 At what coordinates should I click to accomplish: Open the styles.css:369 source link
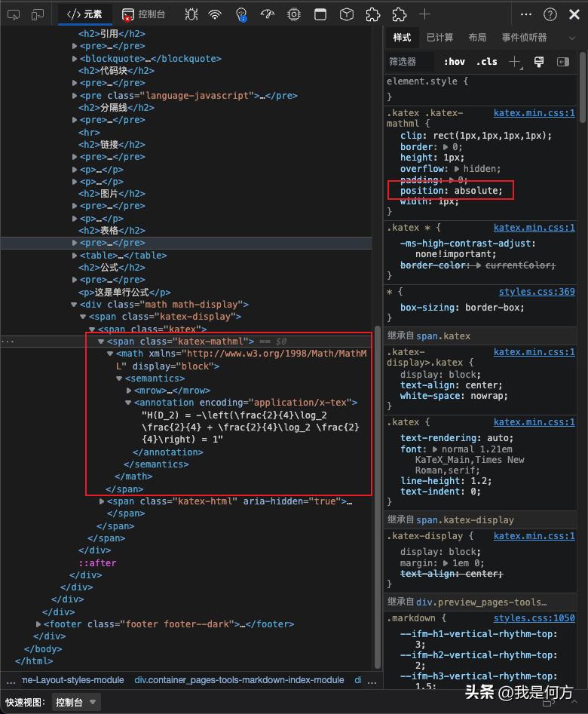point(537,292)
